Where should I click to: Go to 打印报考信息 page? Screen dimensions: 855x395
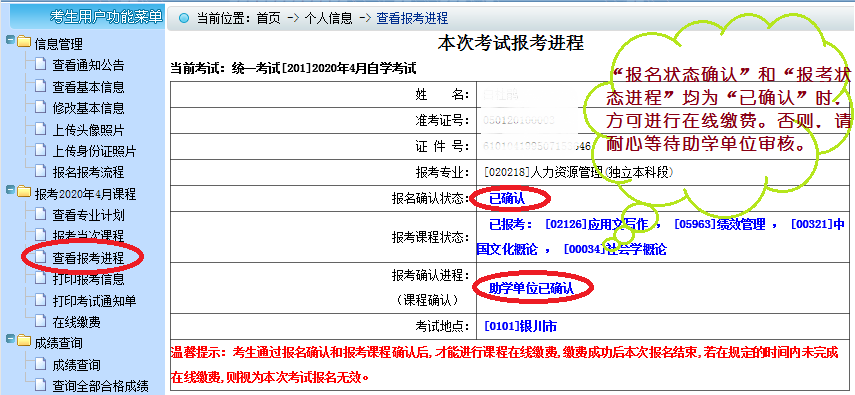tap(88, 279)
